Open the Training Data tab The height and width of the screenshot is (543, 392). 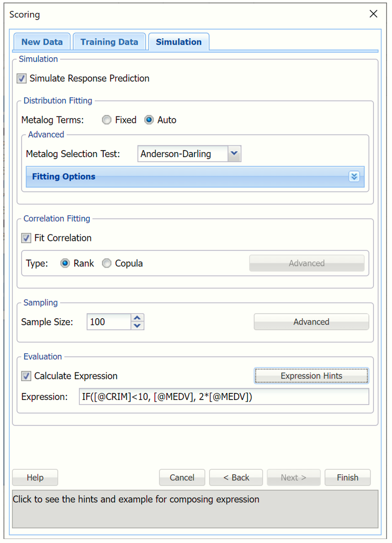109,42
